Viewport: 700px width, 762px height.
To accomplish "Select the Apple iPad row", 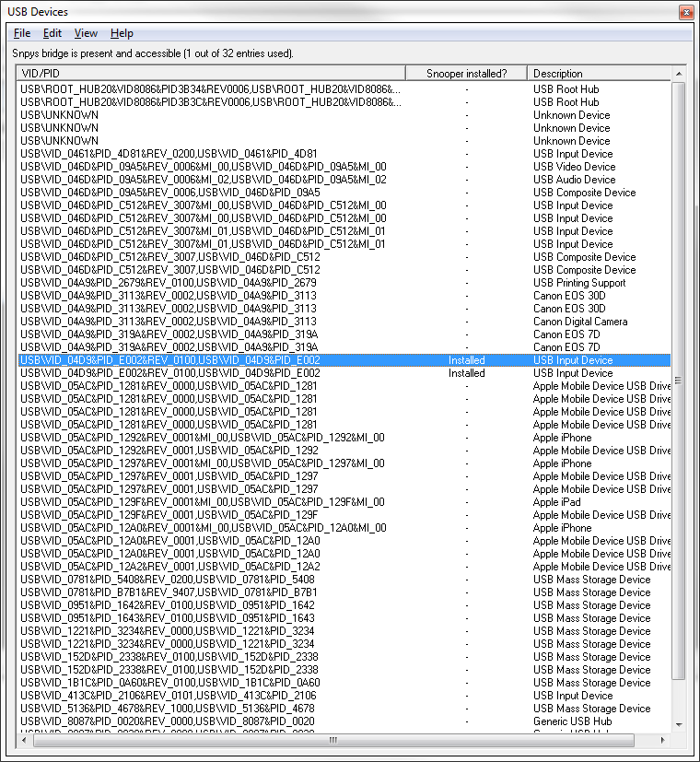I will coord(344,502).
